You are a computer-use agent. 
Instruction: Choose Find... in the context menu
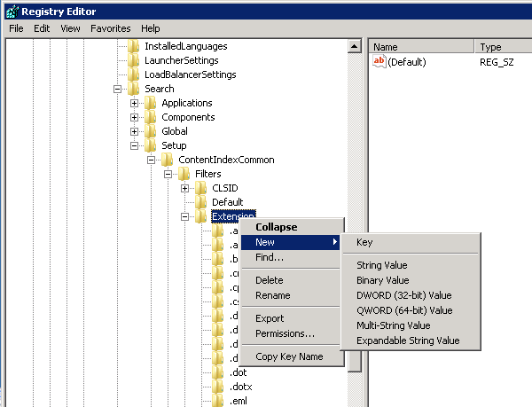coord(291,257)
